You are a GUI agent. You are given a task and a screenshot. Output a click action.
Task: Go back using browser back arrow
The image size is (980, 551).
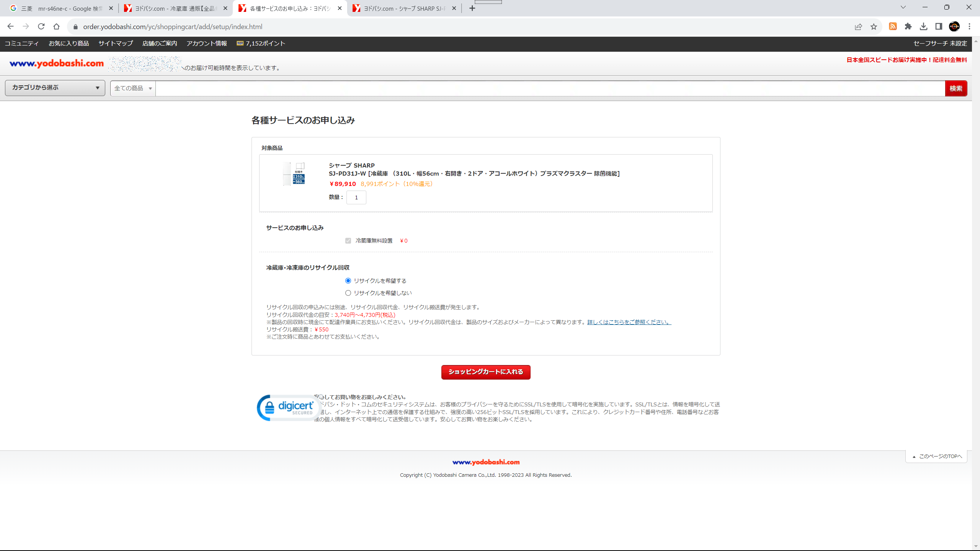[10, 26]
